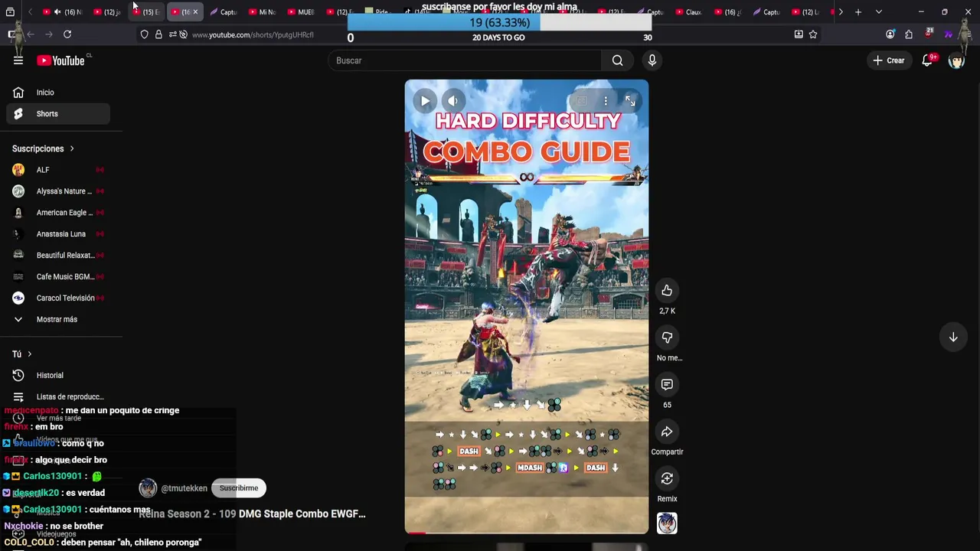The height and width of the screenshot is (551, 980).
Task: Like the short with thumbs up
Action: (667, 291)
